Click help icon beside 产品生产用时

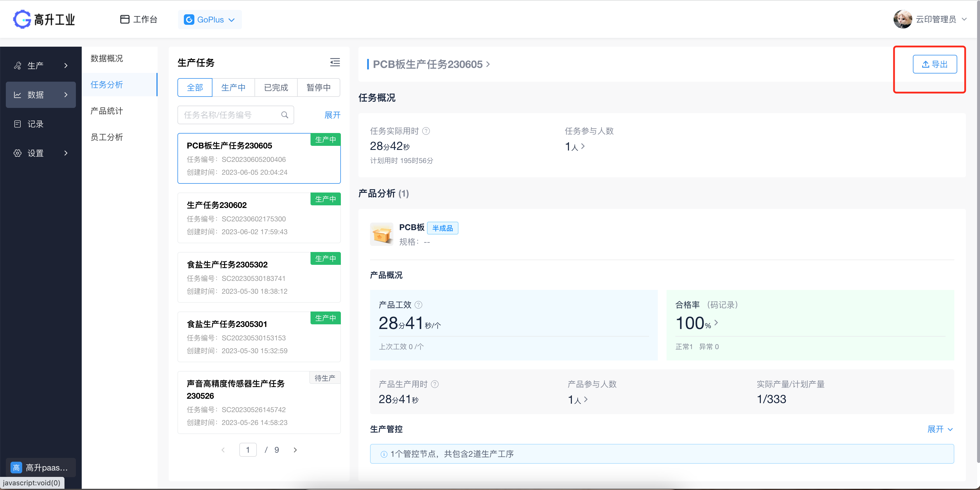(435, 384)
